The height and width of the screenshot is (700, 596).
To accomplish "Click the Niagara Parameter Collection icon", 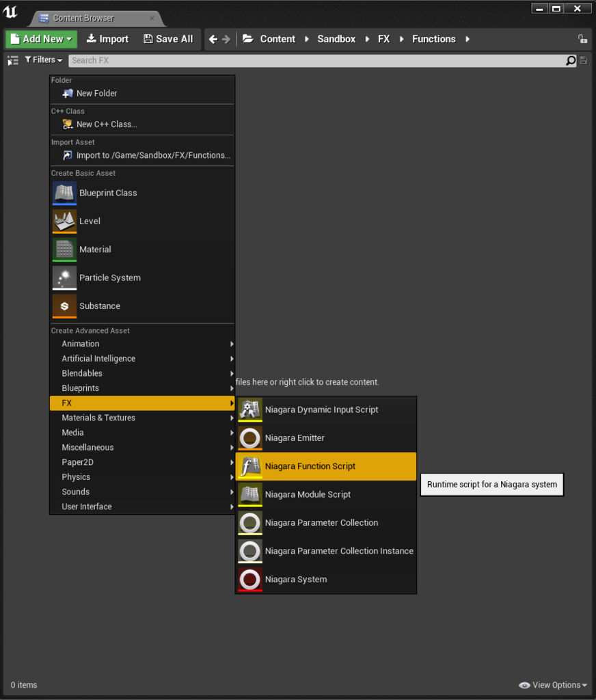I will click(250, 523).
